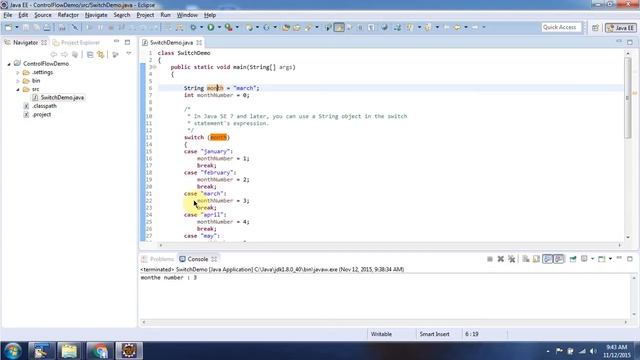Click the Debug bug icon in toolbar
640x360 pixels.
click(x=193, y=27)
